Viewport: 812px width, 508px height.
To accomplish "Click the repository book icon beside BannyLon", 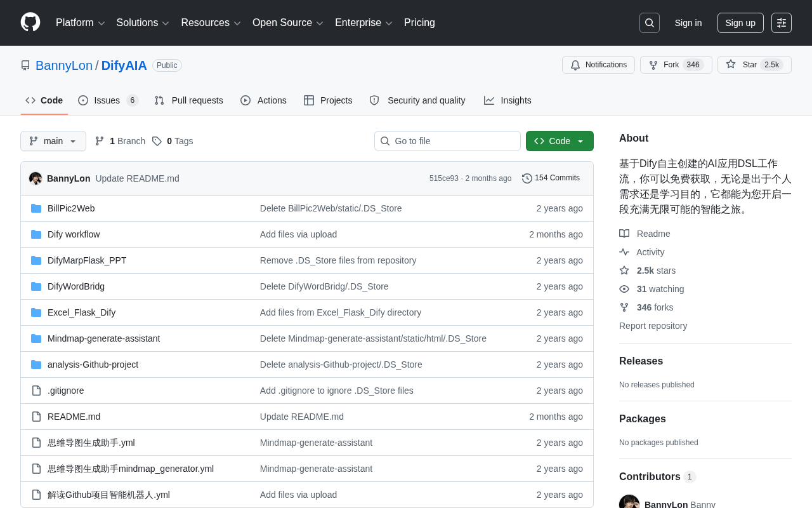I will coord(25,65).
